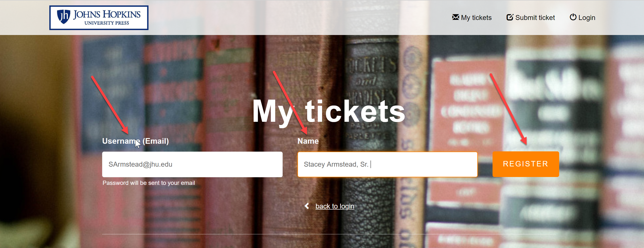The width and height of the screenshot is (644, 248).
Task: Click the power icon beside Login
Action: pyautogui.click(x=573, y=17)
